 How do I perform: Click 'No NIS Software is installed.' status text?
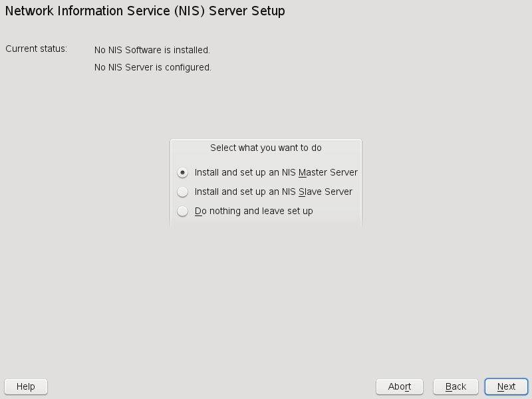152,50
